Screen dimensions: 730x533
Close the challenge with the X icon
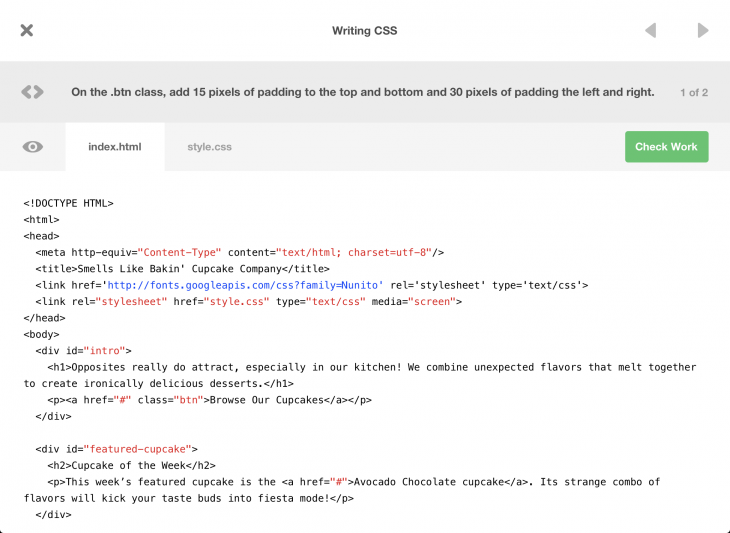(27, 30)
